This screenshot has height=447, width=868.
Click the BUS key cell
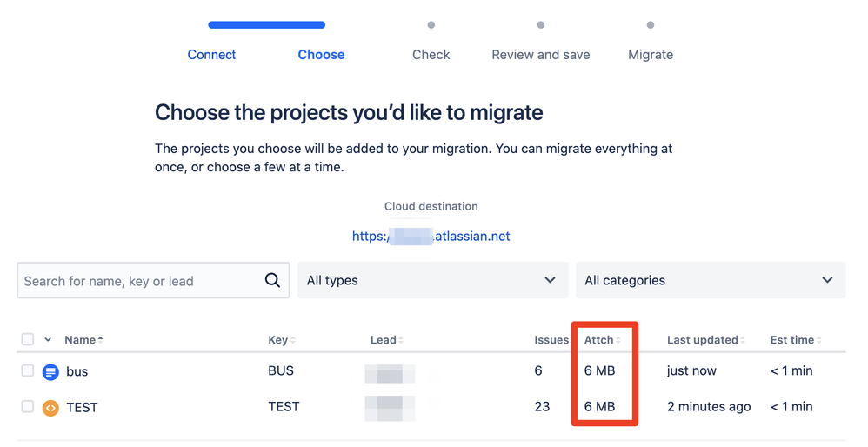(x=281, y=370)
